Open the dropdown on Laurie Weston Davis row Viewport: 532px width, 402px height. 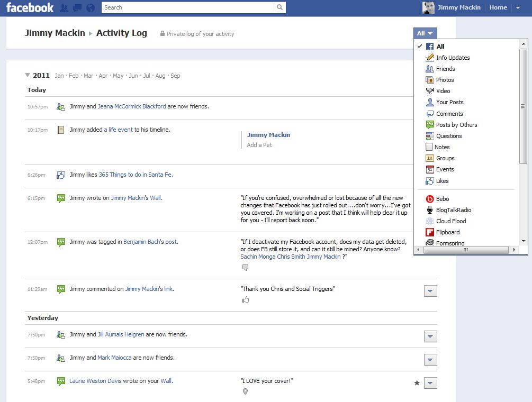click(x=430, y=383)
